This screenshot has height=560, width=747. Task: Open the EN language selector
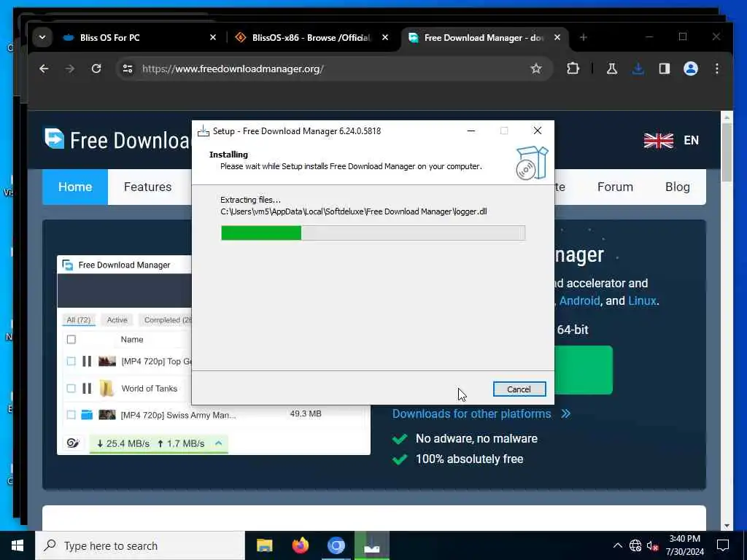[692, 141]
